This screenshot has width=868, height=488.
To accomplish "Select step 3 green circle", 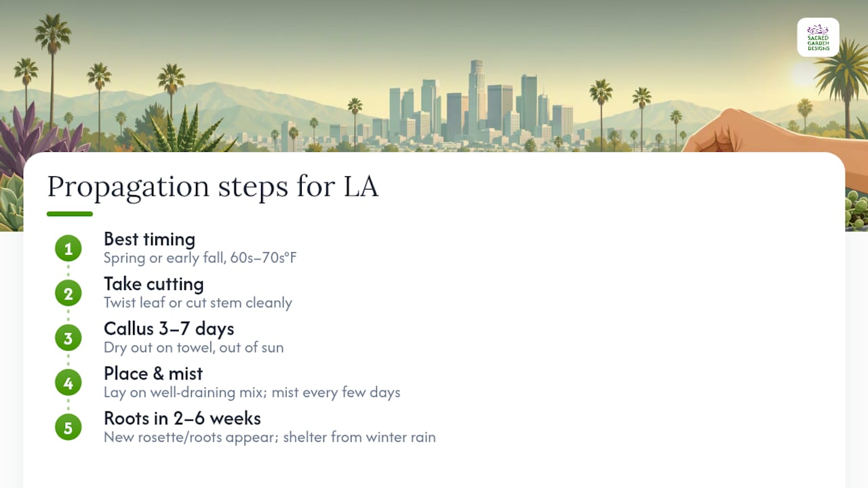I will pyautogui.click(x=68, y=338).
